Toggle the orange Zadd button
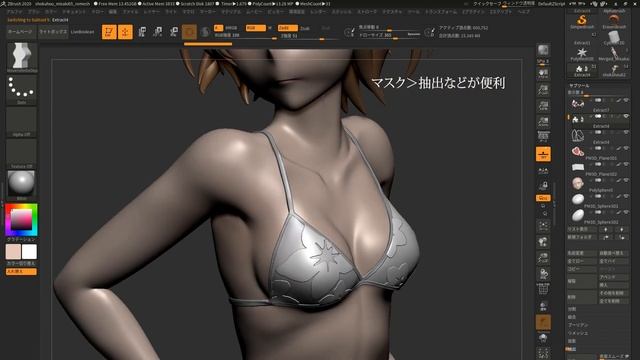 click(x=287, y=28)
